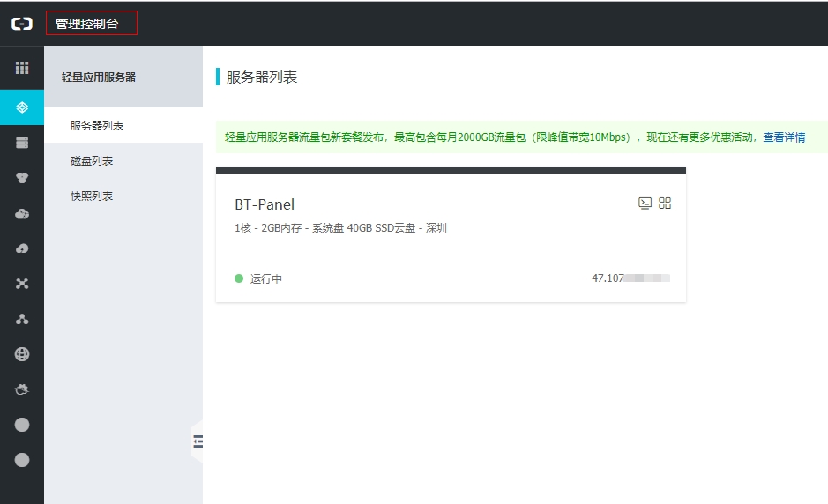Click the cloud-gear sidebar icon
Viewport: 828px width, 504px height.
22,389
